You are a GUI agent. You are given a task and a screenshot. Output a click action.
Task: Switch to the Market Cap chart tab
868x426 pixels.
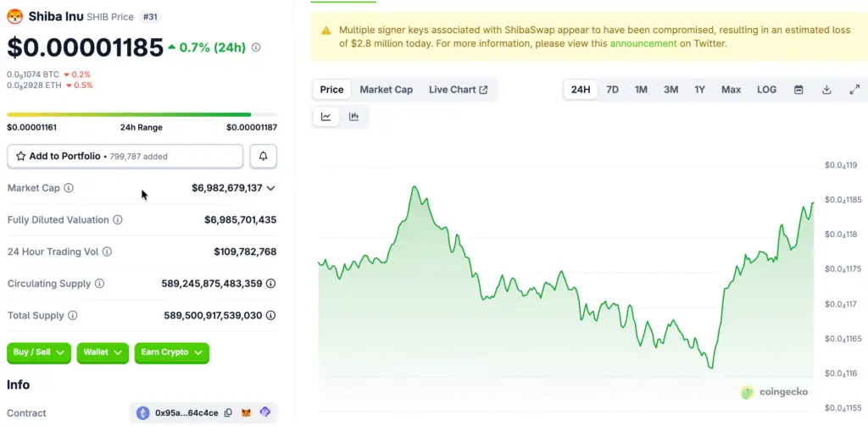click(x=386, y=90)
